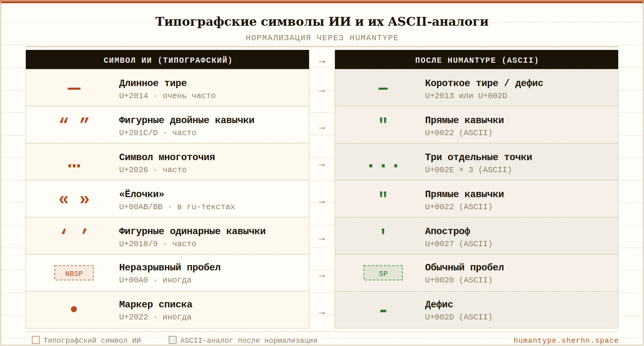Open the humantype.sherhn.space link
The image size is (644, 346).
566,340
